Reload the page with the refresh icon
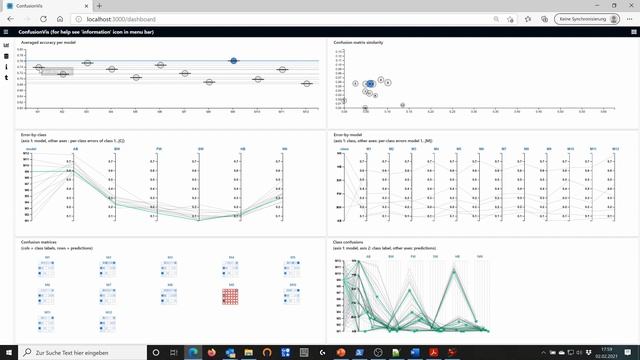 (x=43, y=19)
